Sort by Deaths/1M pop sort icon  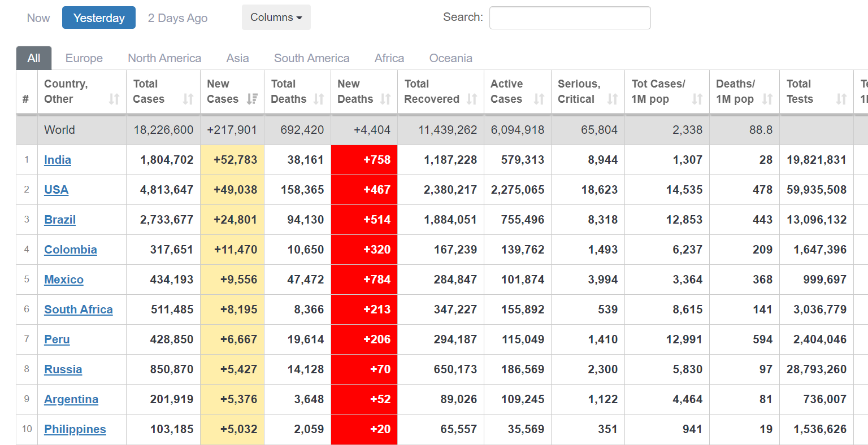click(767, 99)
